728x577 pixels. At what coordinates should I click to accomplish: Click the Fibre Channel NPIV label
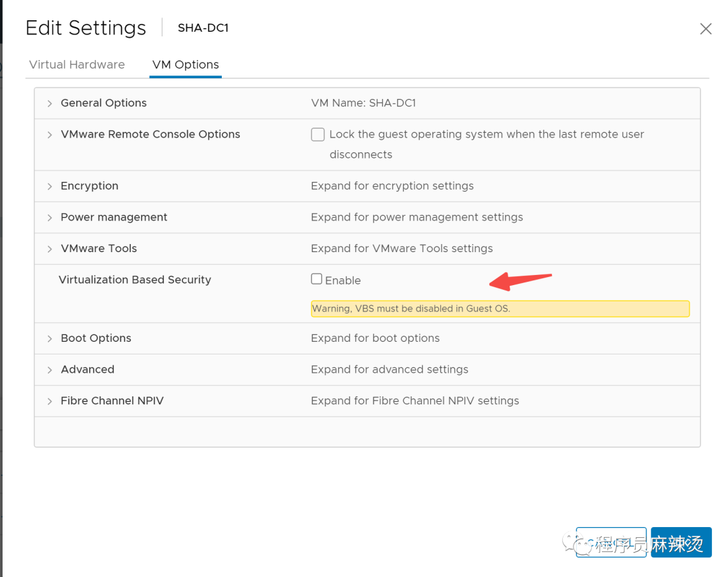113,400
